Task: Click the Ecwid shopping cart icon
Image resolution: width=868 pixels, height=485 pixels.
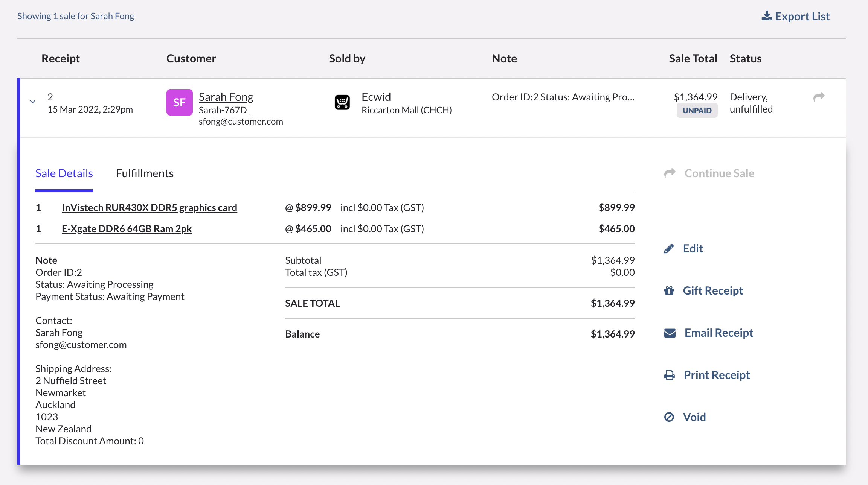Action: [342, 102]
